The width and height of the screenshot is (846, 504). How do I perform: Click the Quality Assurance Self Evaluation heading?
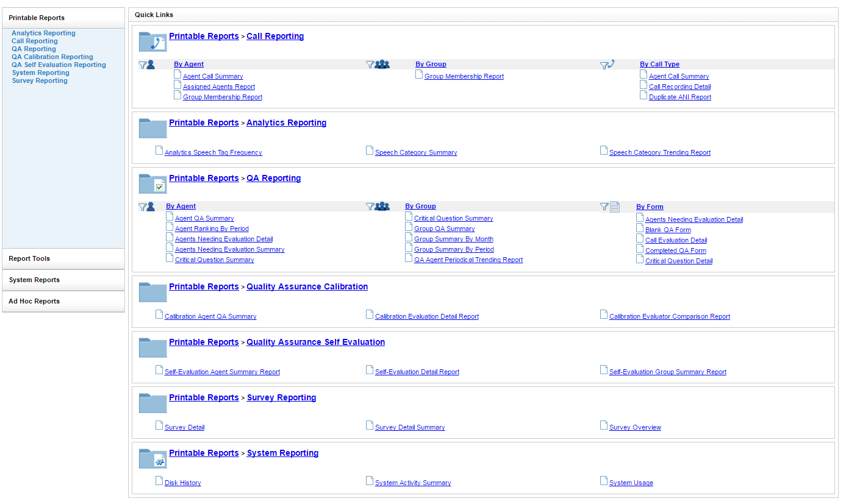coord(315,343)
